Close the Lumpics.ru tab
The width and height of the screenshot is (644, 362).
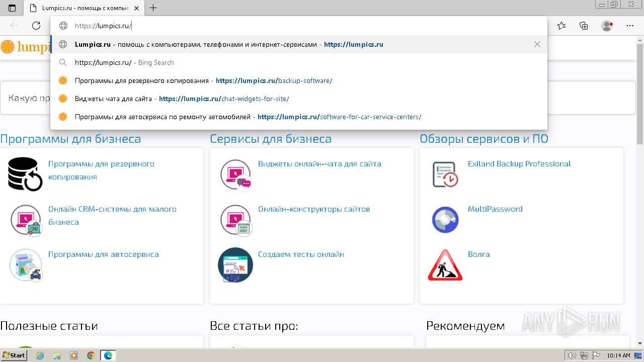[136, 8]
